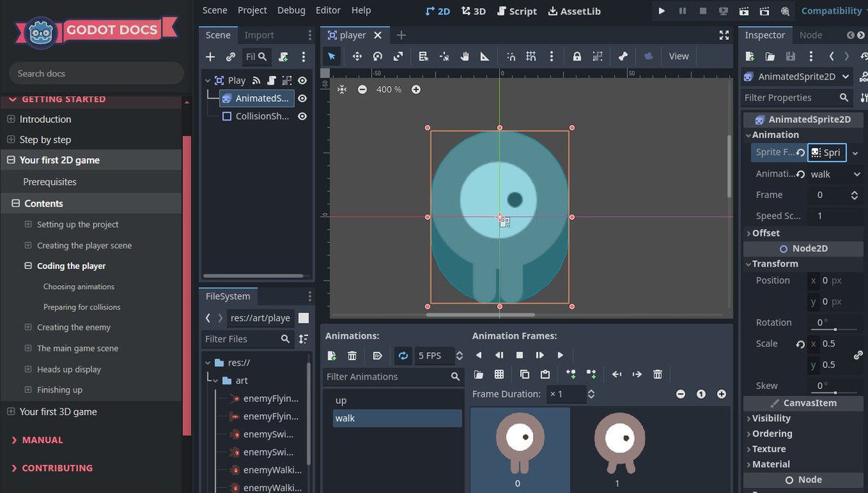
Task: Switch to the Node tab beside Inspector
Action: (810, 35)
